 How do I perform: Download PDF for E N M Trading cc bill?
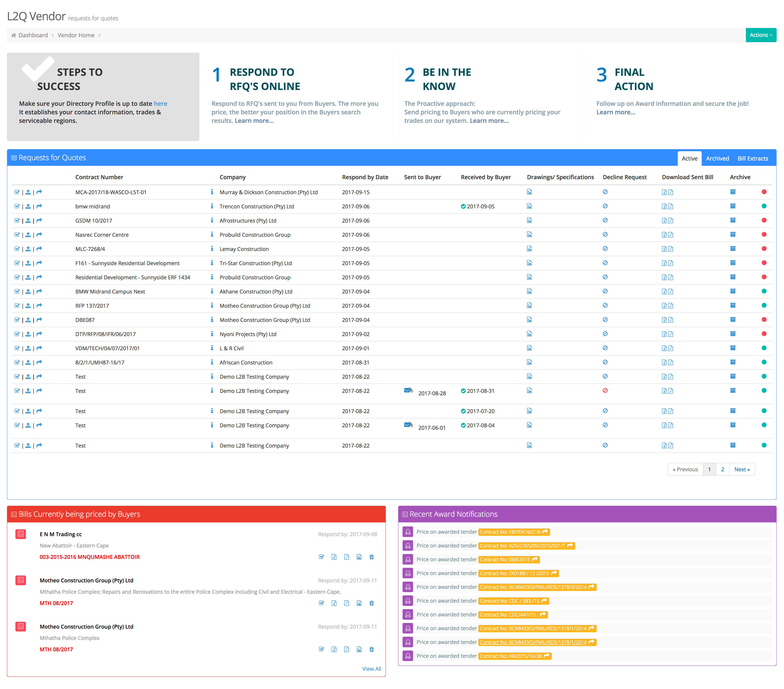pos(346,557)
